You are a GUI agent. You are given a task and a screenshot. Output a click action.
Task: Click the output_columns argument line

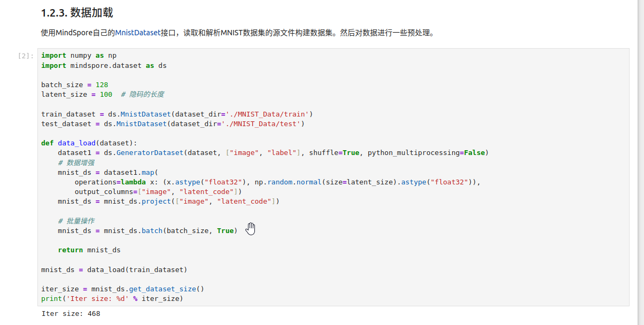pyautogui.click(x=158, y=191)
